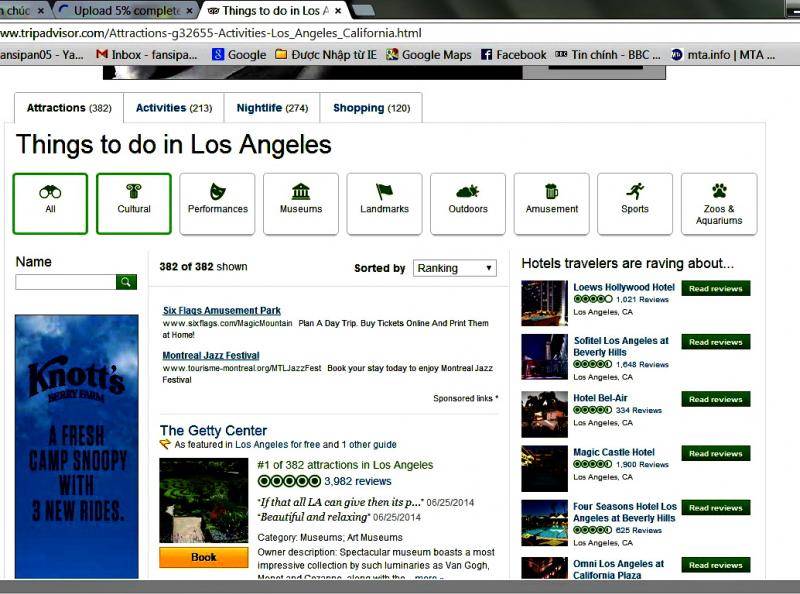Open the Google Maps bookmark
The height and width of the screenshot is (594, 800).
coord(429,55)
